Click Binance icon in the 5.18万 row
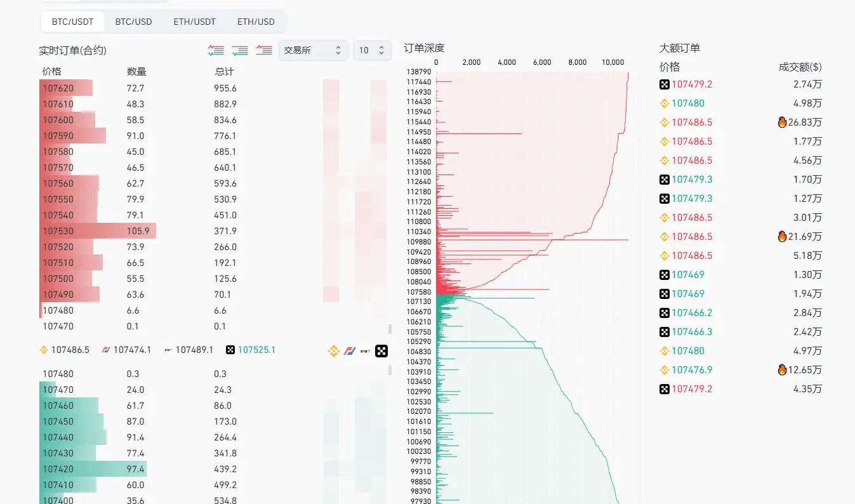 click(665, 256)
